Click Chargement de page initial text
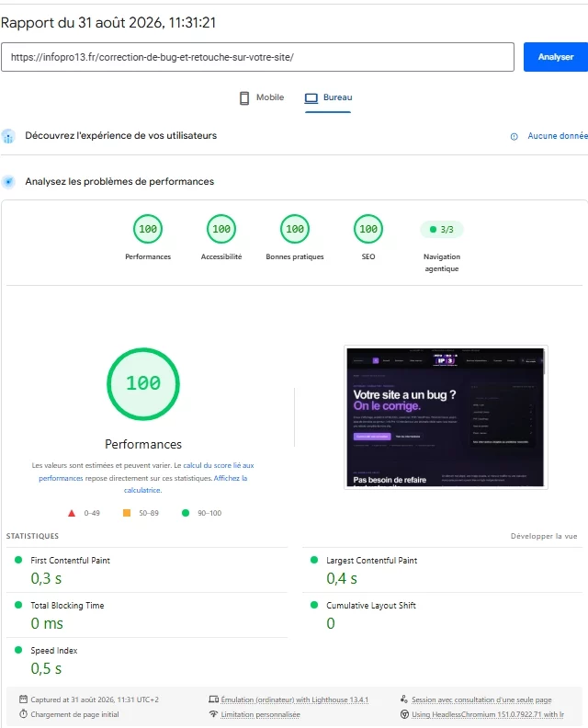Viewport: 588px width, 728px height. point(74,714)
